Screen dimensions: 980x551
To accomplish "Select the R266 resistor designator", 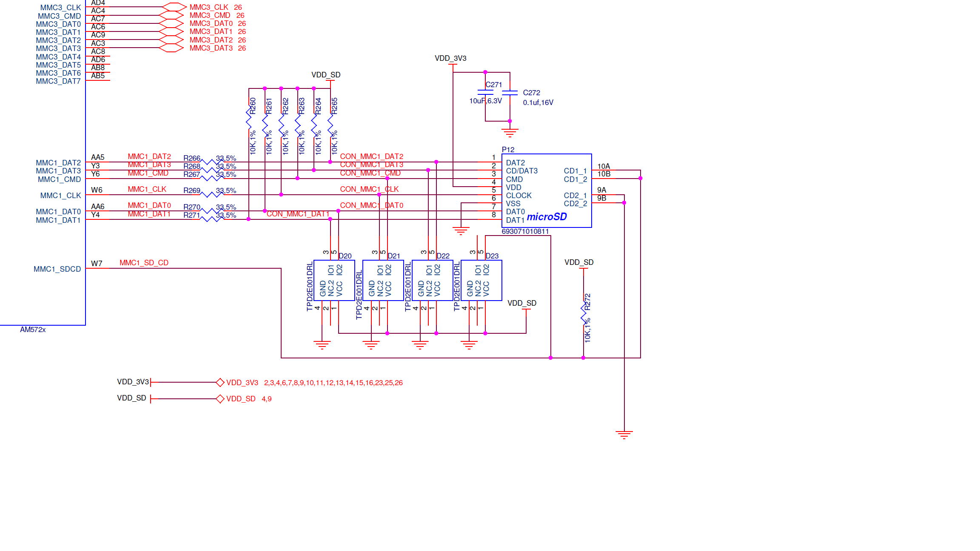I will [191, 158].
